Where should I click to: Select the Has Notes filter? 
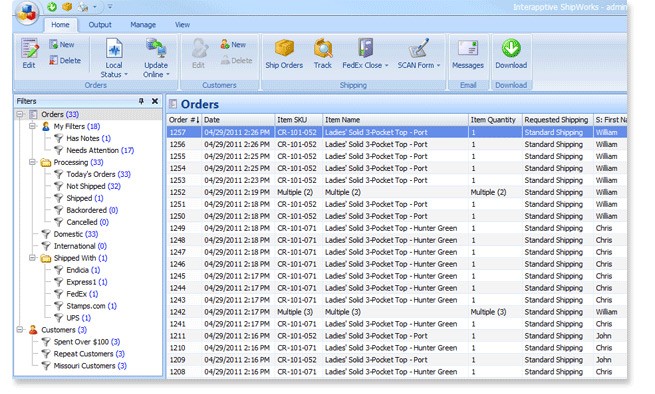(x=83, y=138)
